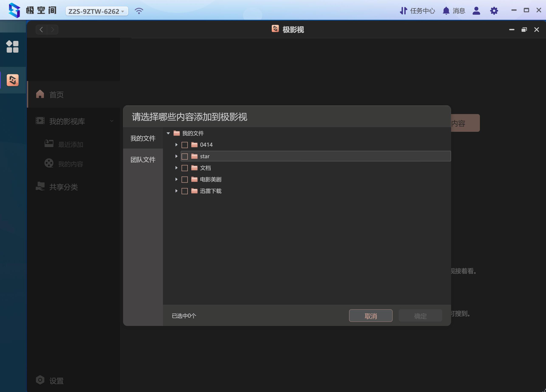Select the 迅雷下载 folder row
This screenshot has height=392, width=546.
tap(211, 191)
